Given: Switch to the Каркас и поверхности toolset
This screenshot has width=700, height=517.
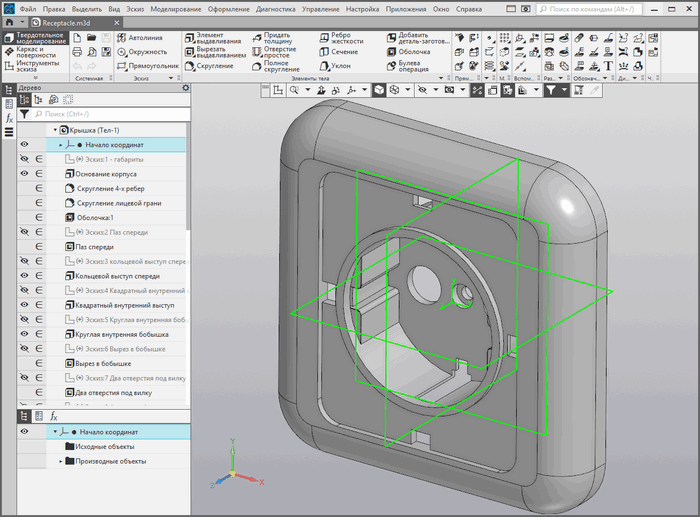Looking at the screenshot, I should pyautogui.click(x=34, y=53).
